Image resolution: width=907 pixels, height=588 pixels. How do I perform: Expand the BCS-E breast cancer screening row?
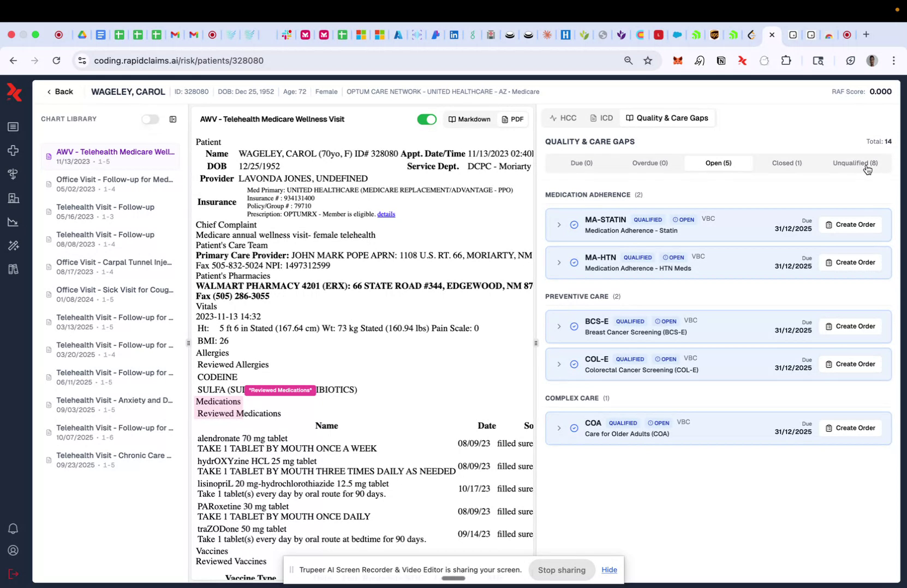click(x=558, y=326)
